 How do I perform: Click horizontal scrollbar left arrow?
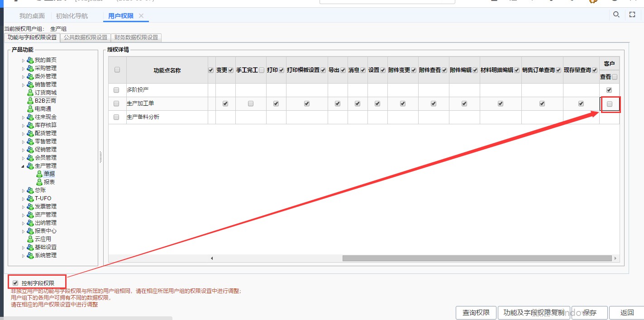click(x=212, y=259)
